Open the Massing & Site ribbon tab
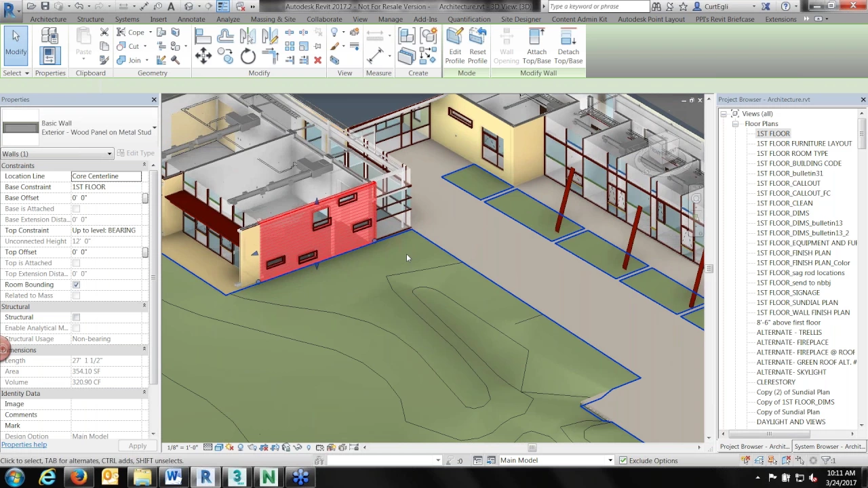Viewport: 868px width, 488px height. (x=273, y=19)
